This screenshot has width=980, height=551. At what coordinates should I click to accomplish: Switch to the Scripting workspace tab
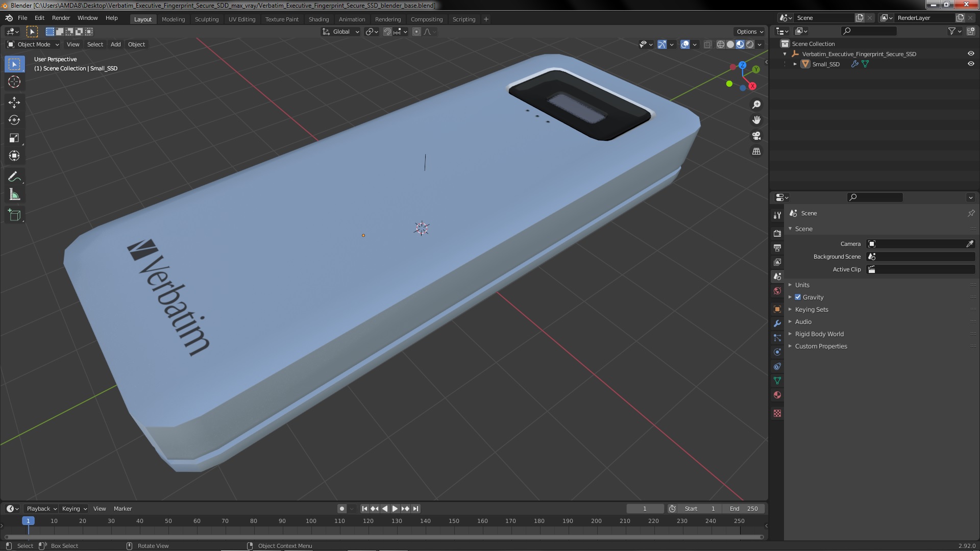463,19
